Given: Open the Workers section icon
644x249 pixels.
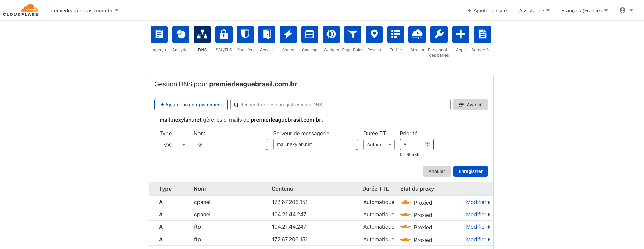Looking at the screenshot, I should (331, 34).
